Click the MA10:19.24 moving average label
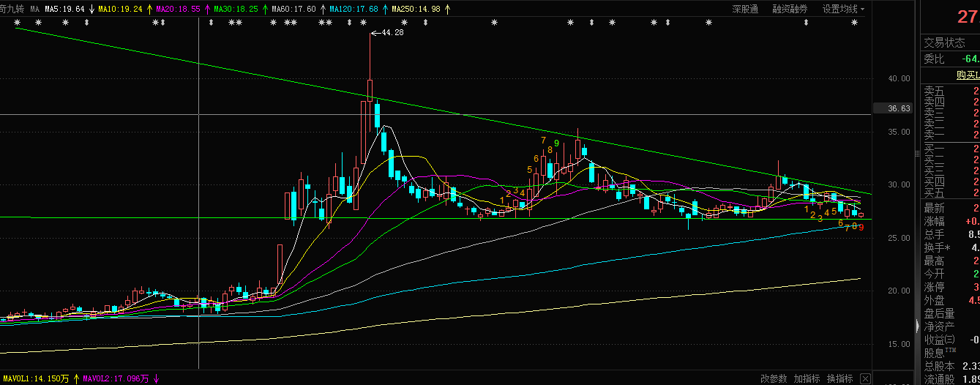 coord(121,10)
